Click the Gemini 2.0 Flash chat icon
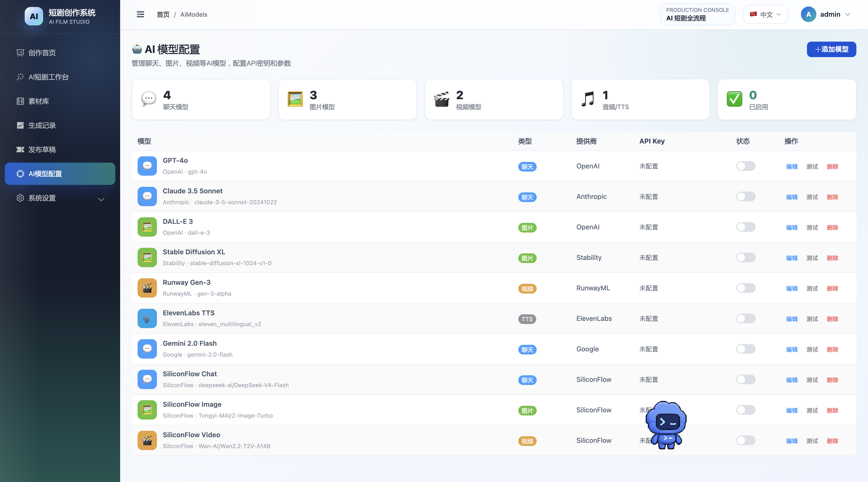Screen dimensions: 868x482 [147, 349]
